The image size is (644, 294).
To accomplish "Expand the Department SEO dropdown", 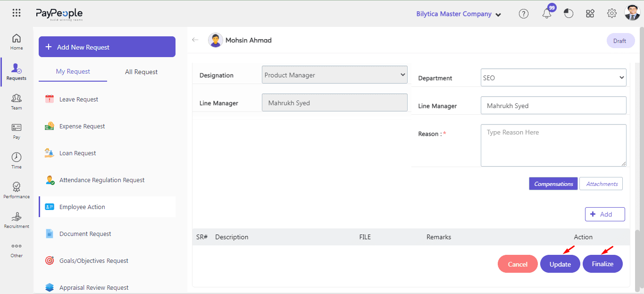I will point(553,78).
